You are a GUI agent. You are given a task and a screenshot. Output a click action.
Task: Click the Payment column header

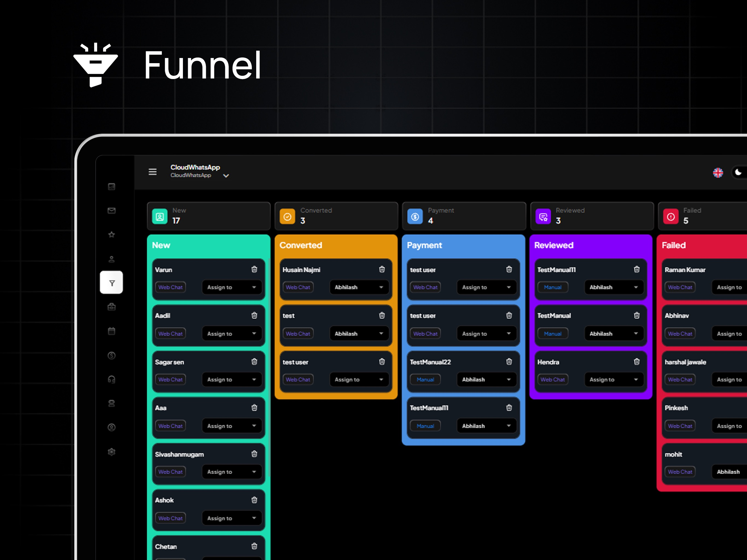pyautogui.click(x=424, y=245)
